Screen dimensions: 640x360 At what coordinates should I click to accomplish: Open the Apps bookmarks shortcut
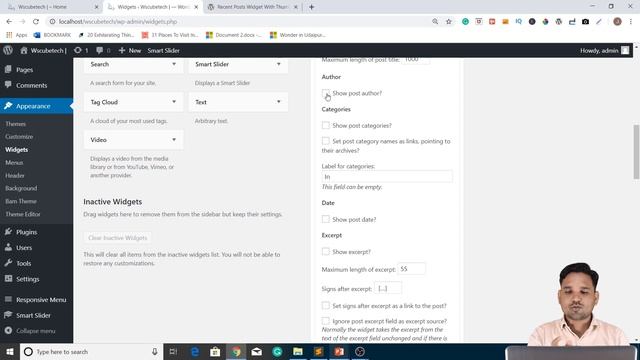point(17,35)
